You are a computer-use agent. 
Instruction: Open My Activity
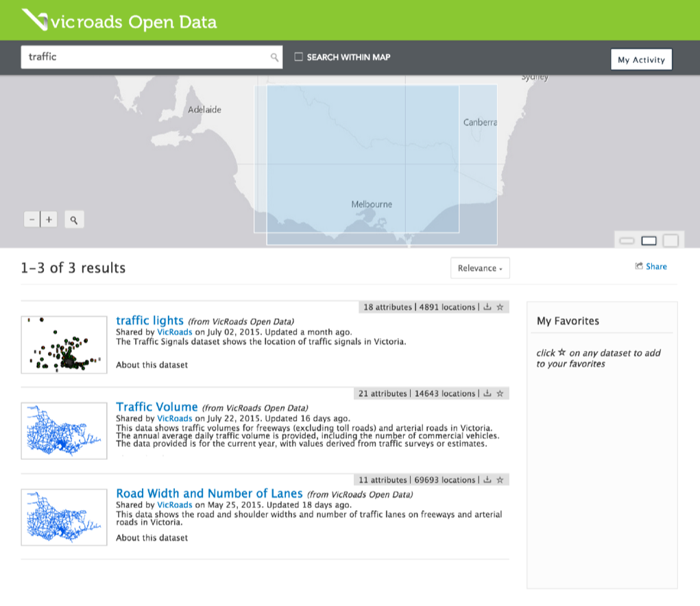tap(641, 60)
